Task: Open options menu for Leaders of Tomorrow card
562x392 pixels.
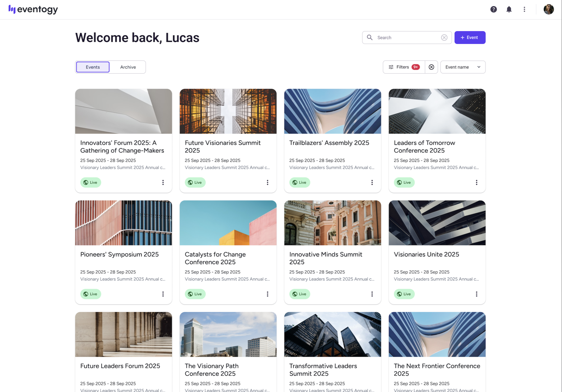Action: (x=477, y=182)
